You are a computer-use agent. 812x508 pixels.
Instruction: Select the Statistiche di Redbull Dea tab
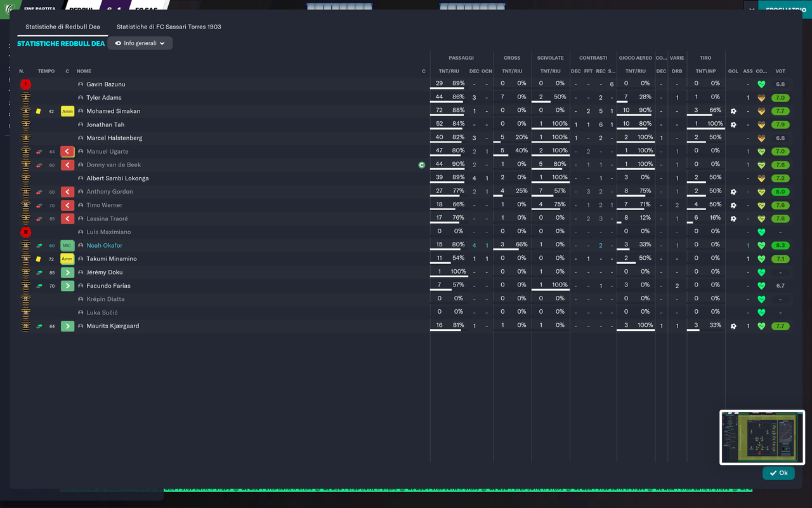63,27
